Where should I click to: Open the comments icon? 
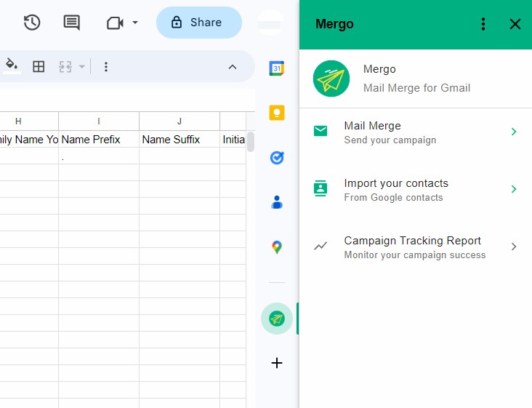pyautogui.click(x=72, y=23)
